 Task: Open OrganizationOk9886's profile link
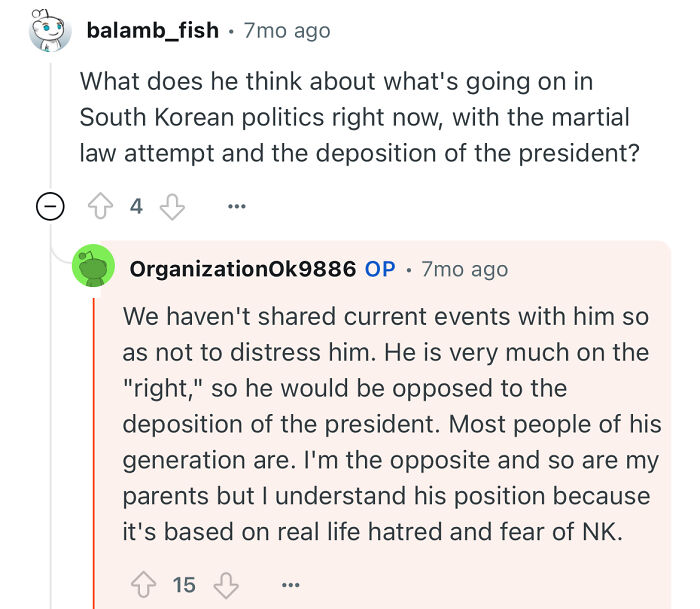[x=243, y=269]
